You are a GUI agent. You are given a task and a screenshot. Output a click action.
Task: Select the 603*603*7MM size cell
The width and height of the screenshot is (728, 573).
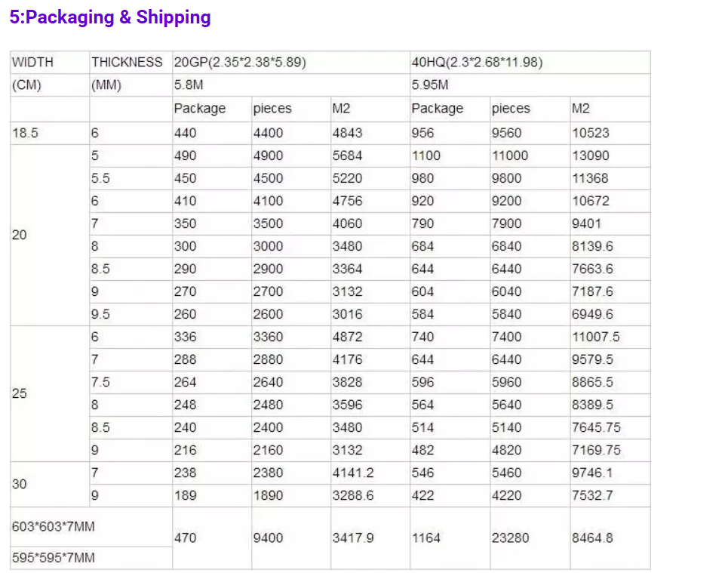[91, 526]
